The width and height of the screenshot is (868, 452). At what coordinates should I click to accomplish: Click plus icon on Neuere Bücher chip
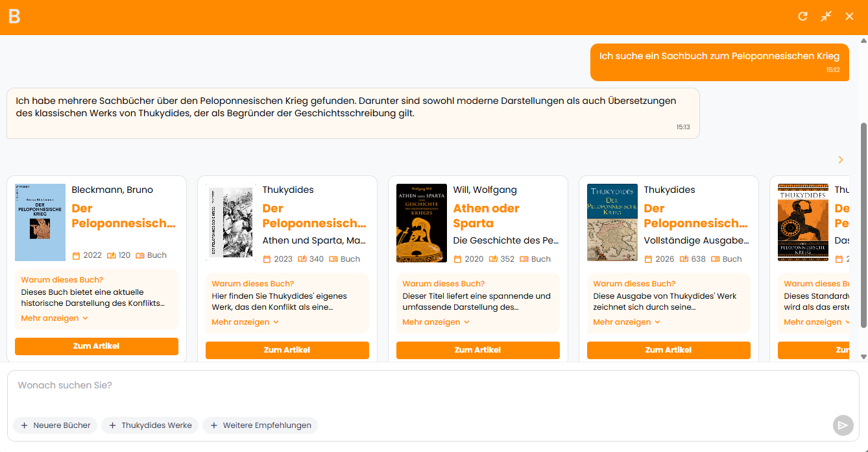(x=24, y=425)
